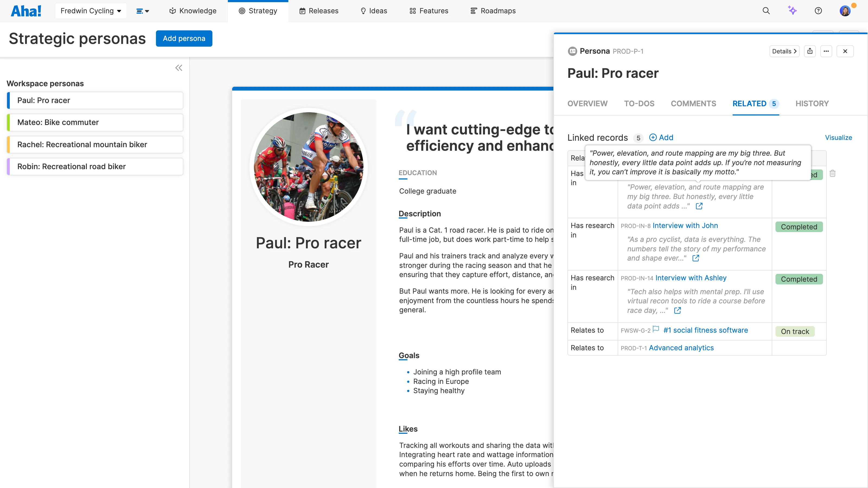Open the AI assistant sparkle icon
The image size is (868, 488).
tap(792, 11)
